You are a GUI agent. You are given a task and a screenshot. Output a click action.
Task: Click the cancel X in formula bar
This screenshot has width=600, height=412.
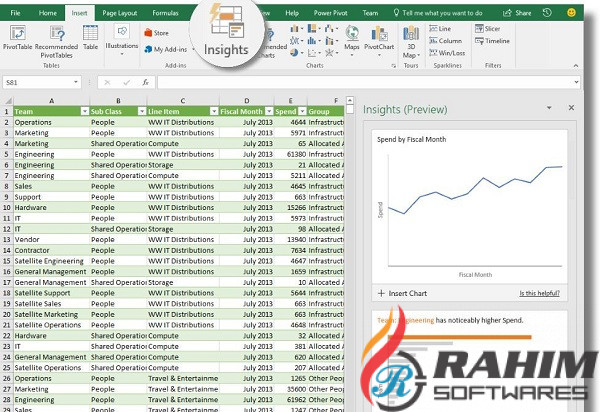tap(107, 82)
